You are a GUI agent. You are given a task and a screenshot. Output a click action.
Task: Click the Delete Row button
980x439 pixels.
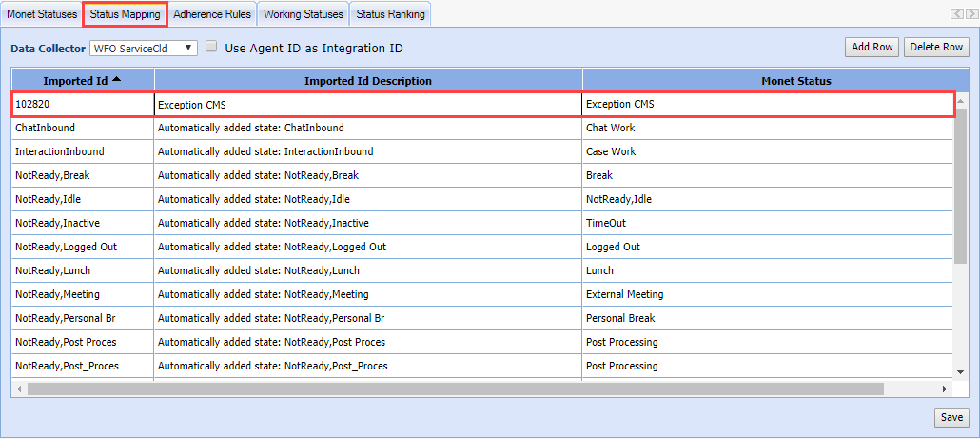pyautogui.click(x=936, y=47)
